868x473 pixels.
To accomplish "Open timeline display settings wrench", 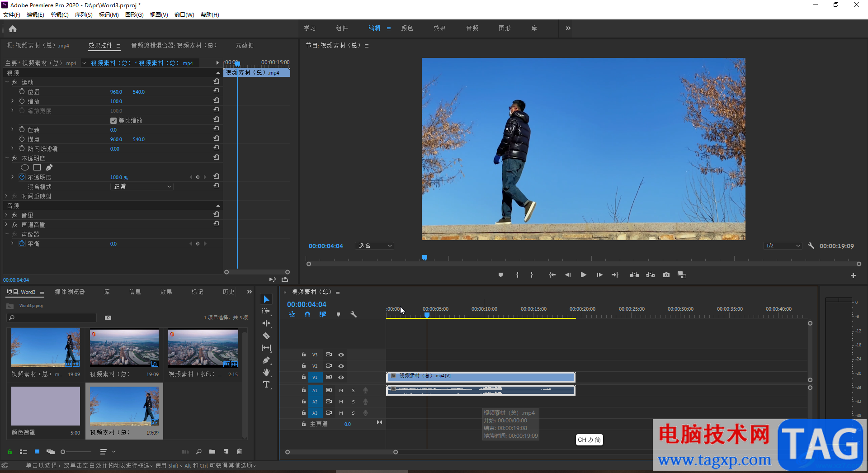I will [x=354, y=314].
